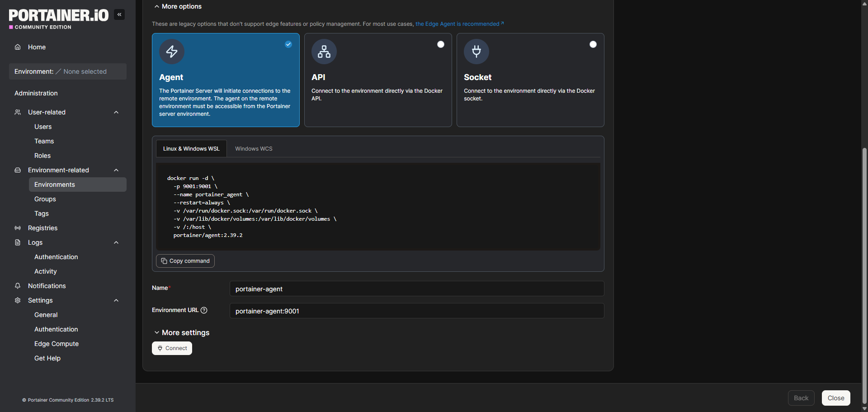Click the docker run command code block
This screenshot has height=412, width=868.
378,207
